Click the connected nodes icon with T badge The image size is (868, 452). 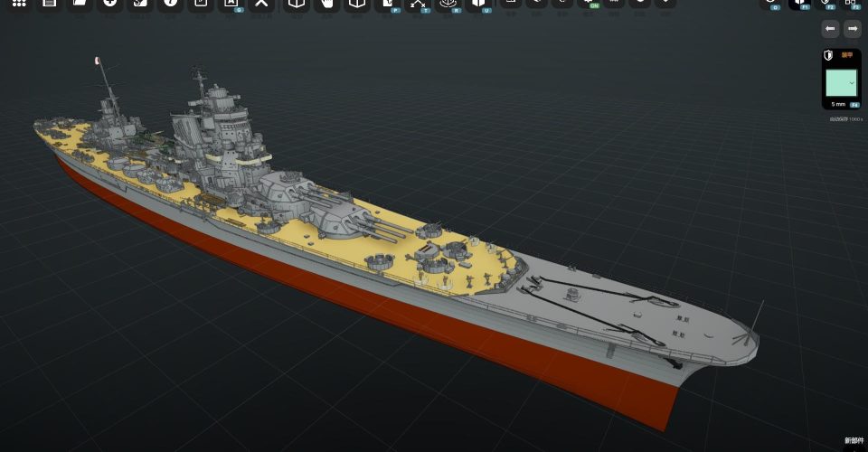418,5
